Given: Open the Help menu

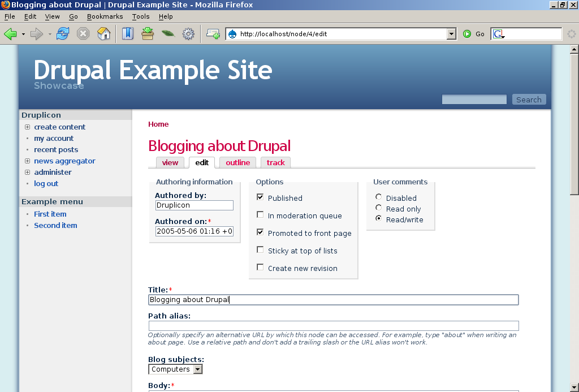Looking at the screenshot, I should 166,16.
